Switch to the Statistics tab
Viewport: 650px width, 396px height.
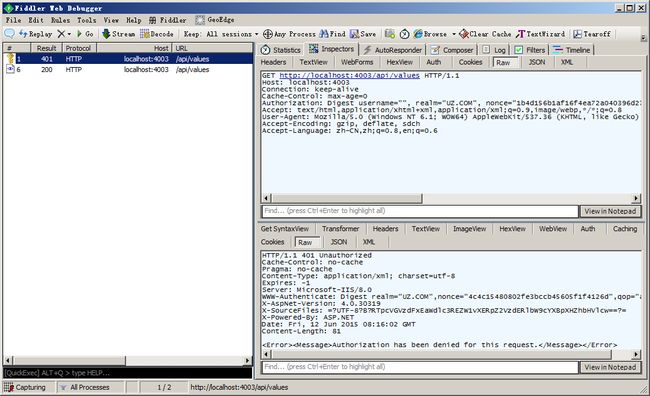coord(281,50)
